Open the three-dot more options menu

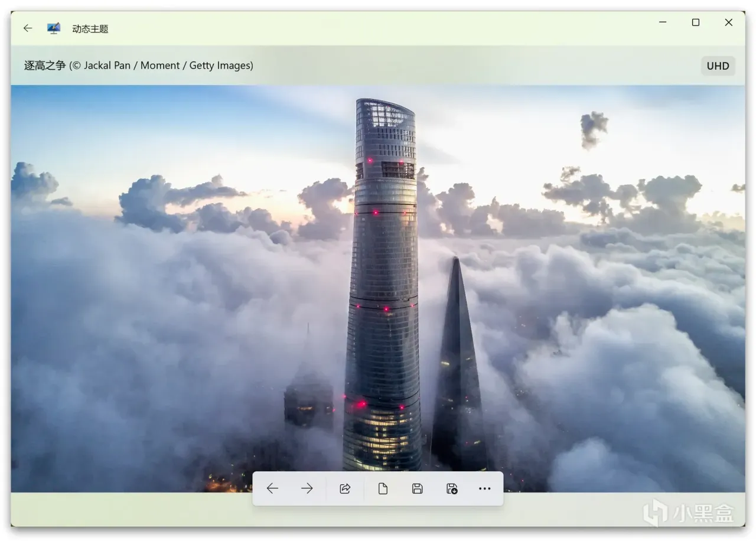click(x=485, y=488)
